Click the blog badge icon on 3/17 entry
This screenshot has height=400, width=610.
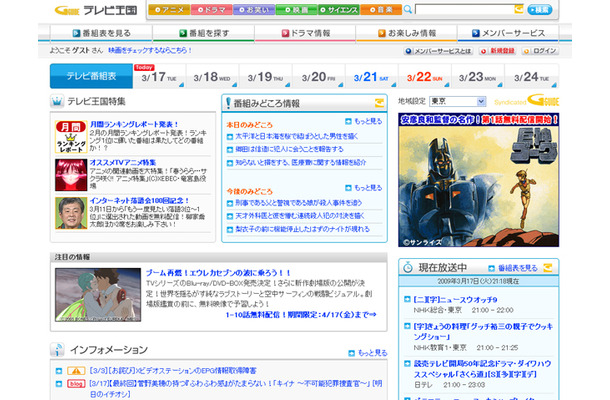point(76,384)
